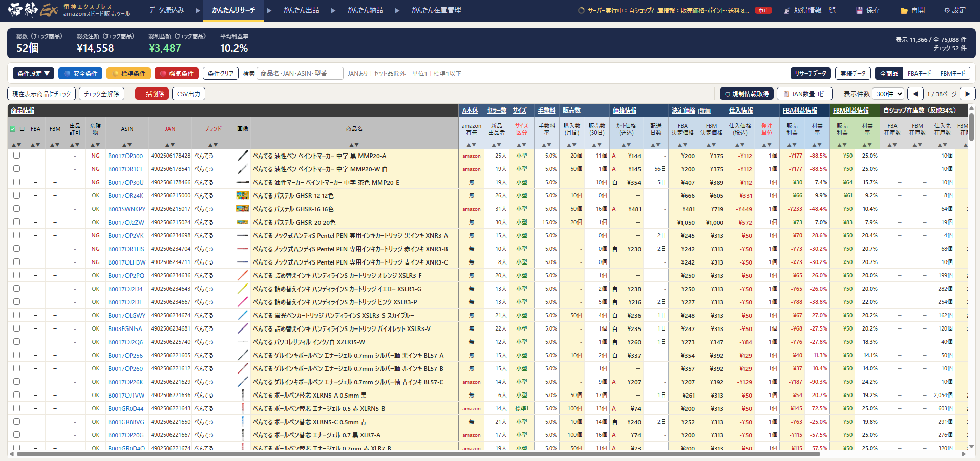Image resolution: width=980 pixels, height=461 pixels.
Task: Open 設定 gear settings
Action: [955, 10]
